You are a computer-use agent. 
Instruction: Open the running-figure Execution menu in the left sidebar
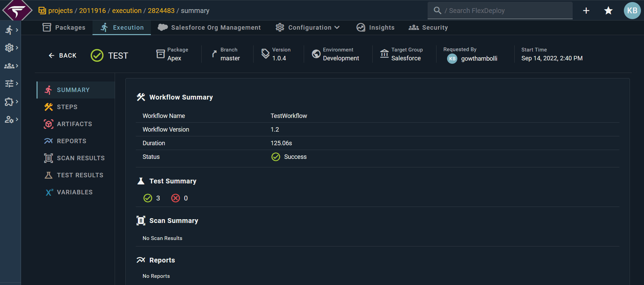point(11,30)
